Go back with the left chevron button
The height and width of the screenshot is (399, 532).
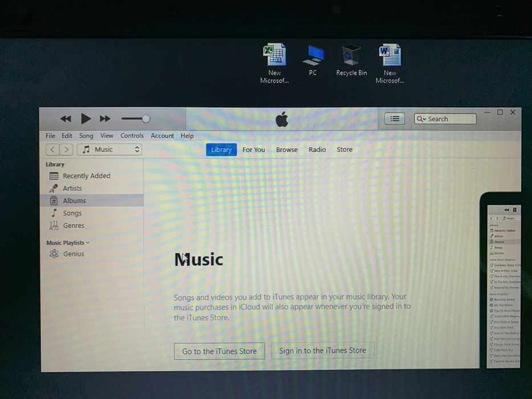[52, 149]
